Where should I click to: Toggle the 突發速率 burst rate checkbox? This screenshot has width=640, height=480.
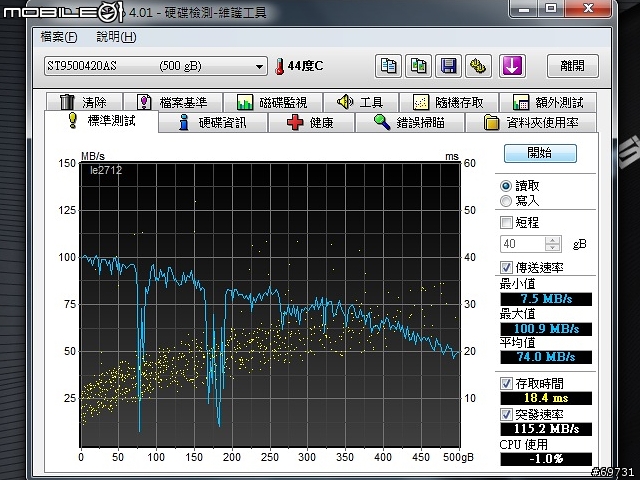[x=506, y=414]
